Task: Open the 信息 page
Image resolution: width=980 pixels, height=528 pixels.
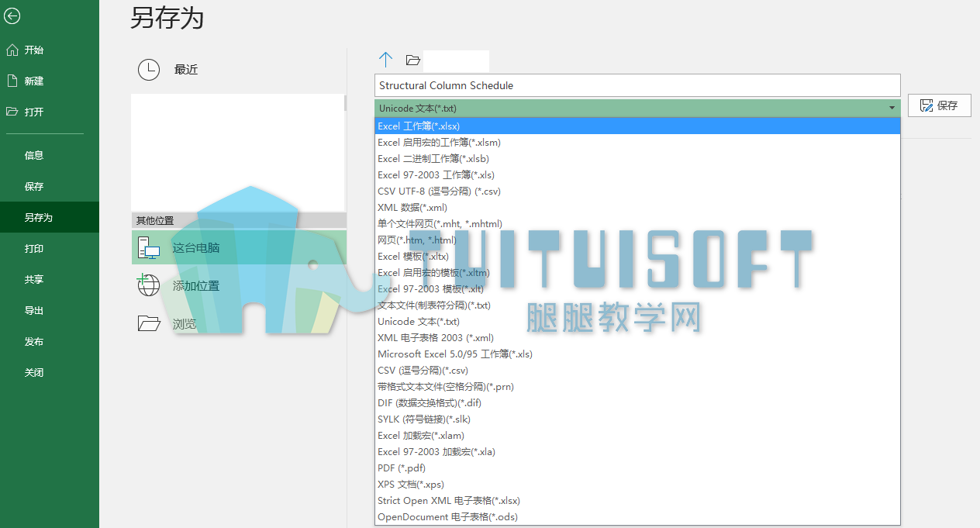Action: coord(50,155)
